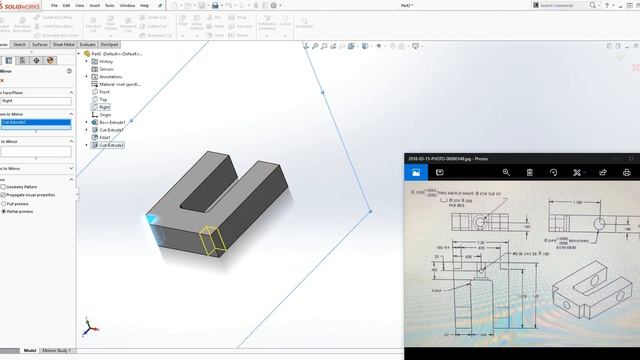Switch to the Evaluate tab
Image resolution: width=640 pixels, height=360 pixels.
pyautogui.click(x=87, y=44)
